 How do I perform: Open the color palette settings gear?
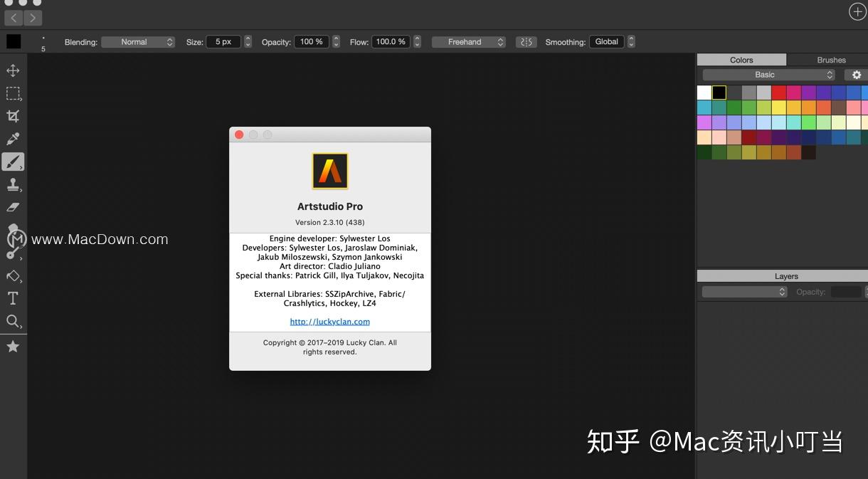pyautogui.click(x=857, y=74)
